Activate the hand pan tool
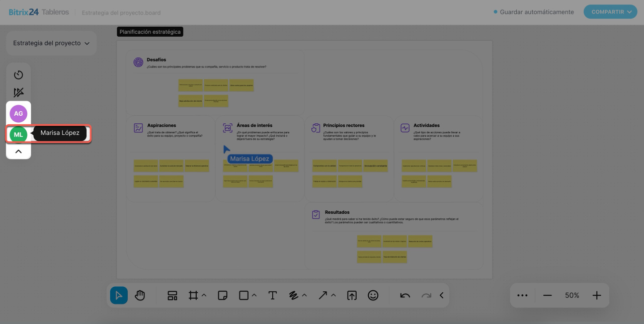This screenshot has width=644, height=324. pos(140,295)
